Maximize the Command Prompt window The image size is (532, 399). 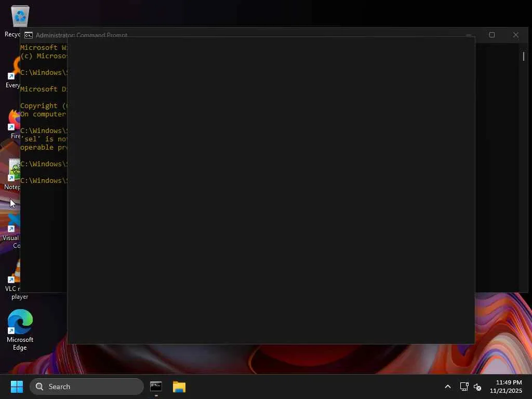click(x=491, y=35)
